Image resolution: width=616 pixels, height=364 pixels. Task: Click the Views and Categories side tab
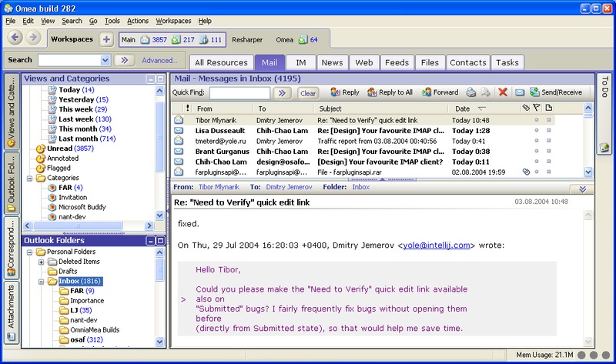tap(11, 111)
